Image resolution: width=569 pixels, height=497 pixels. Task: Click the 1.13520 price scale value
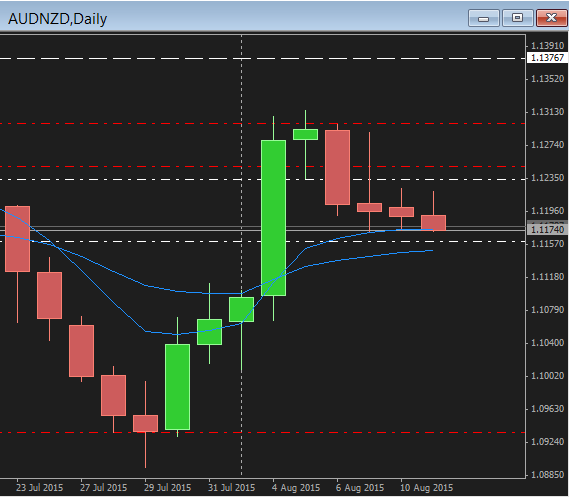547,79
